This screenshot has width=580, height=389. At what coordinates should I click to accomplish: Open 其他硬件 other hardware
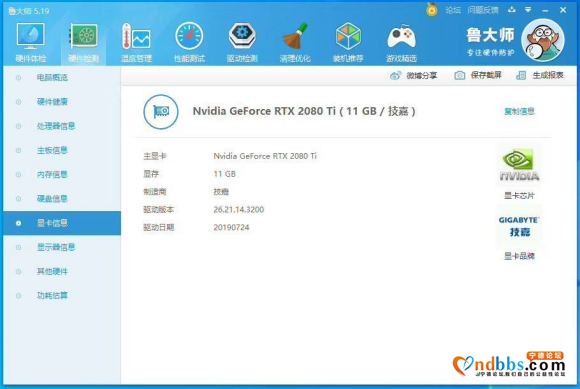[x=52, y=271]
